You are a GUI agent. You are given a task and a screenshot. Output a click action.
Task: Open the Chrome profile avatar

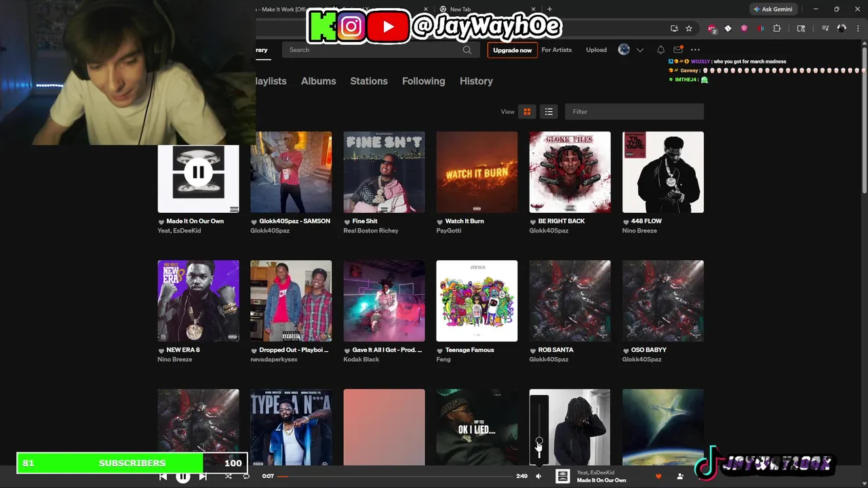click(x=842, y=28)
